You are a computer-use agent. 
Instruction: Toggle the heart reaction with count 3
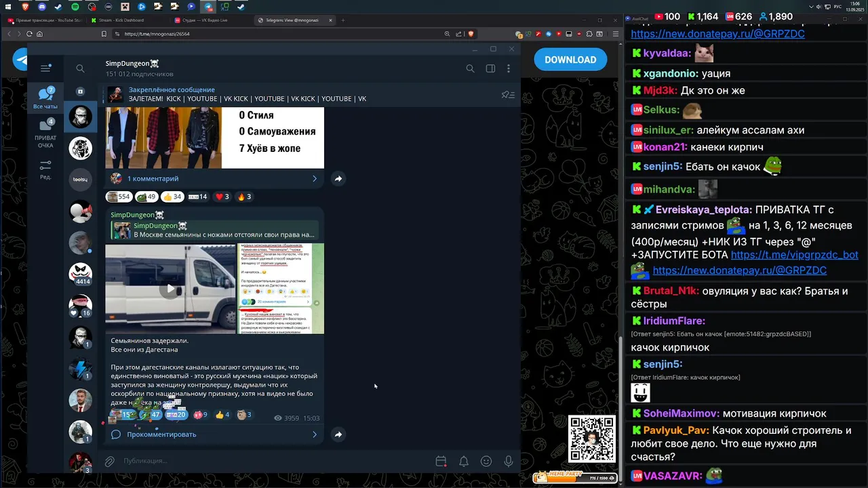(222, 197)
